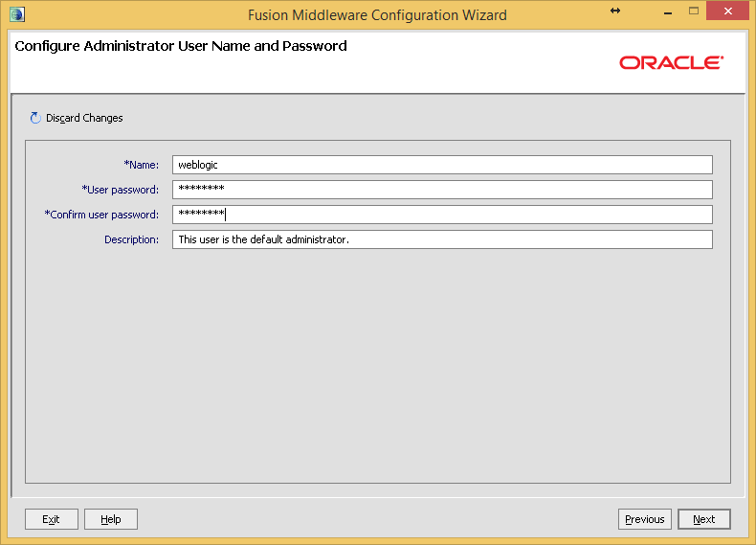This screenshot has height=545, width=756.
Task: Click the window title 'Fusion Middleware Configuration Wizard'
Action: 377,15
